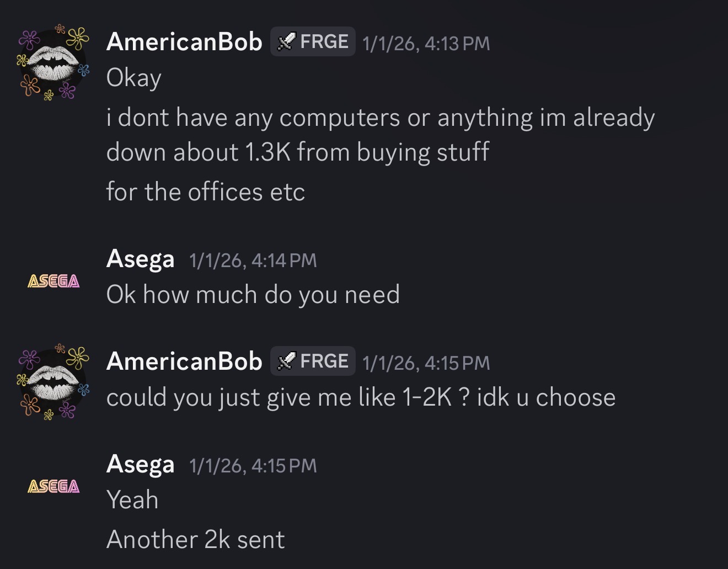Screen dimensions: 728x569
Task: Click the FRGE text in the 4:13 PM tag
Action: point(324,42)
